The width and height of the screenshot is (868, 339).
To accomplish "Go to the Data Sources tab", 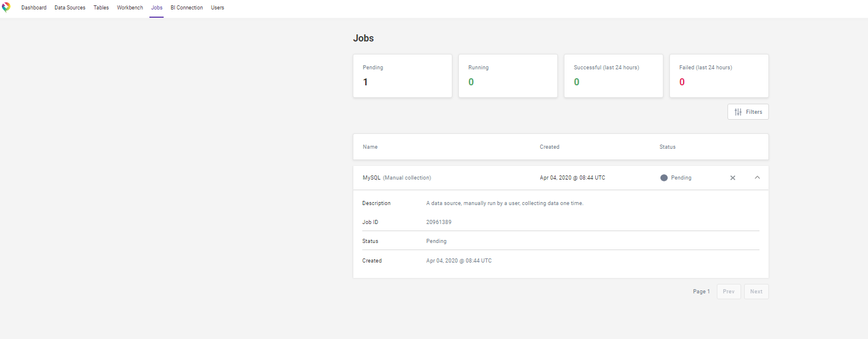I will point(70,8).
